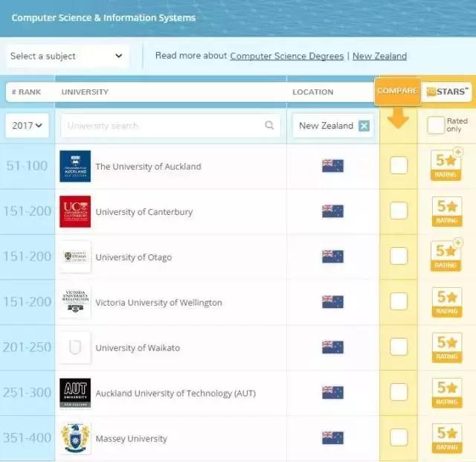Click the 5-star rating badge for Auckland
This screenshot has width=476, height=462.
click(x=446, y=165)
